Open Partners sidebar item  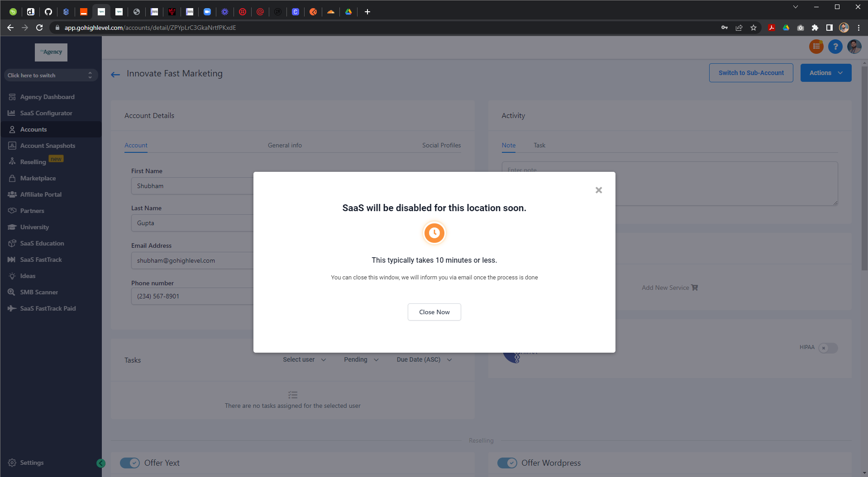click(x=32, y=211)
